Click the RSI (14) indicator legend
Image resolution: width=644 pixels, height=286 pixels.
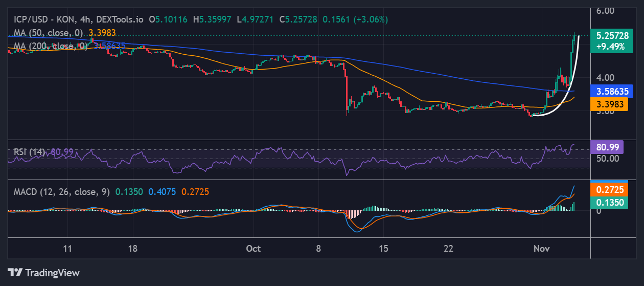[x=29, y=151]
